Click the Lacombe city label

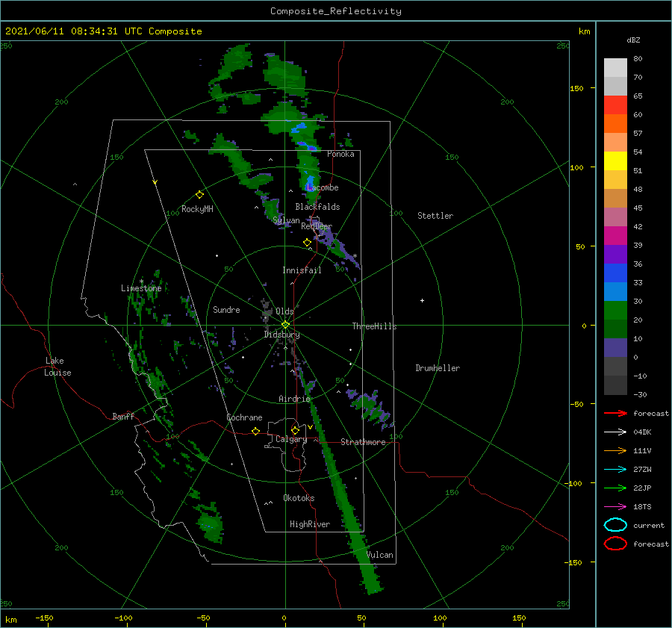coord(323,187)
